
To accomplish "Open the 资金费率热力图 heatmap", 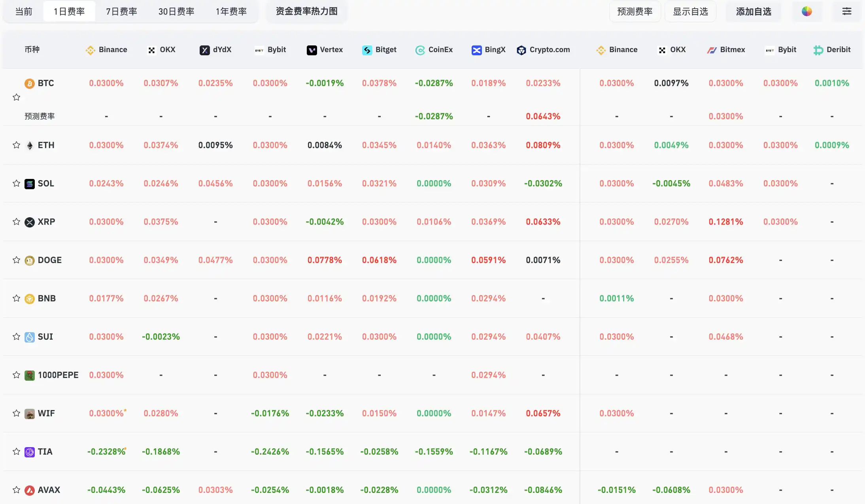I will coord(306,11).
